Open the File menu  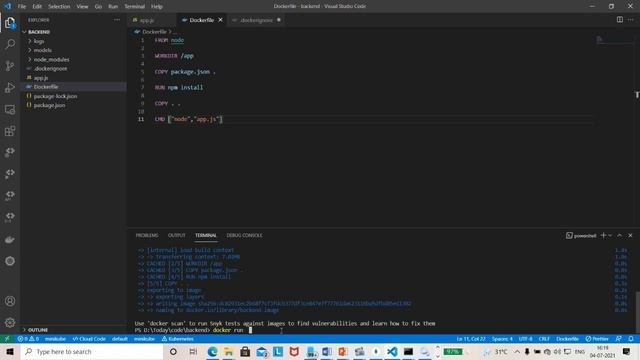tap(22, 7)
